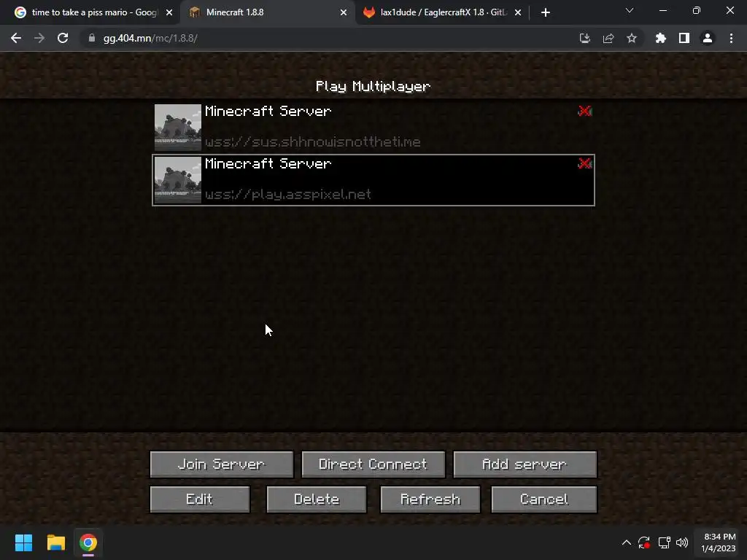Open File Explorer from the taskbar
The image size is (747, 560).
click(55, 542)
